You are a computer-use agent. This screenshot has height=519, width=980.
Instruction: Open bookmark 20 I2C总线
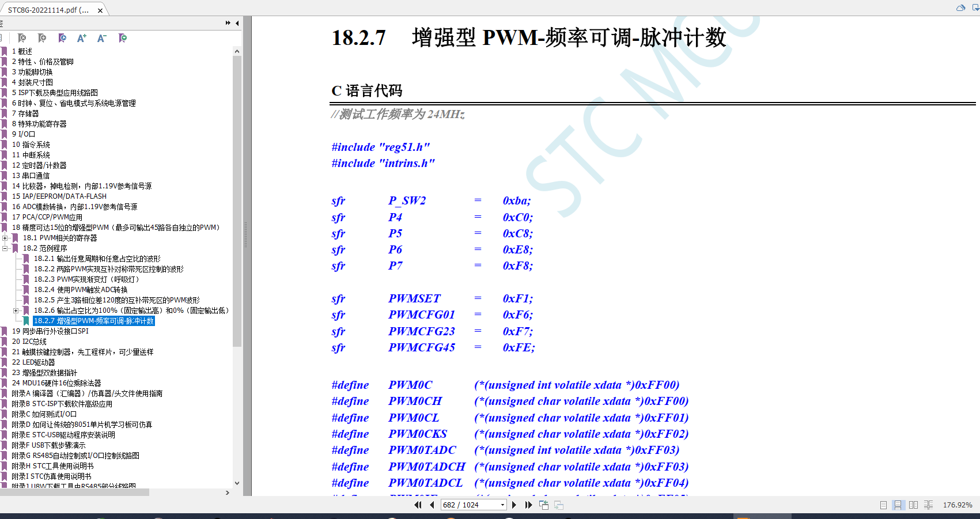pos(29,342)
